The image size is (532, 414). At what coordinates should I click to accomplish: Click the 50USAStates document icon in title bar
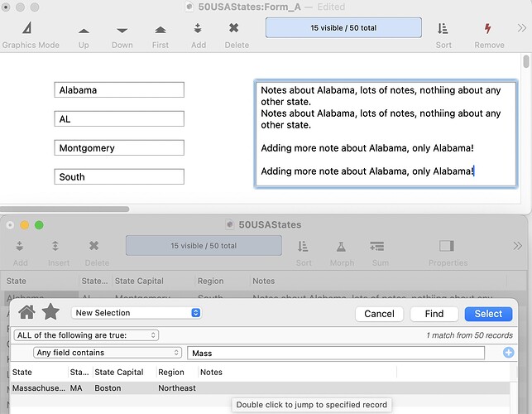230,224
